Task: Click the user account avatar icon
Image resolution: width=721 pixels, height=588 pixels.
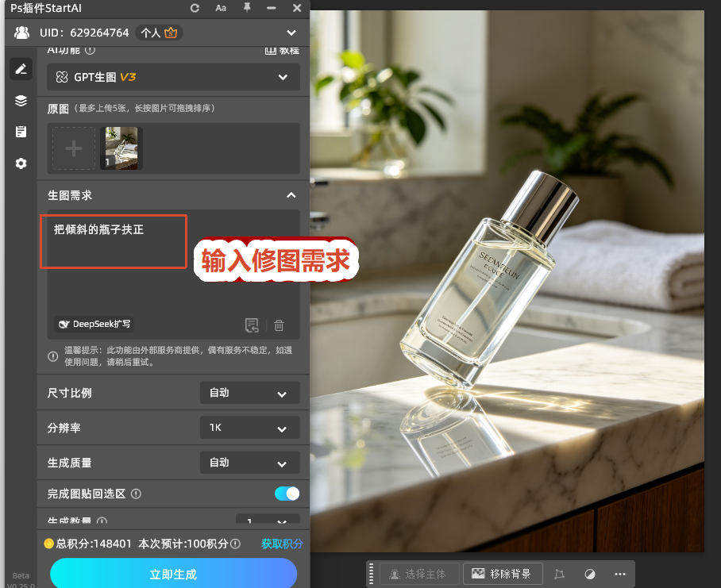Action: (x=21, y=33)
